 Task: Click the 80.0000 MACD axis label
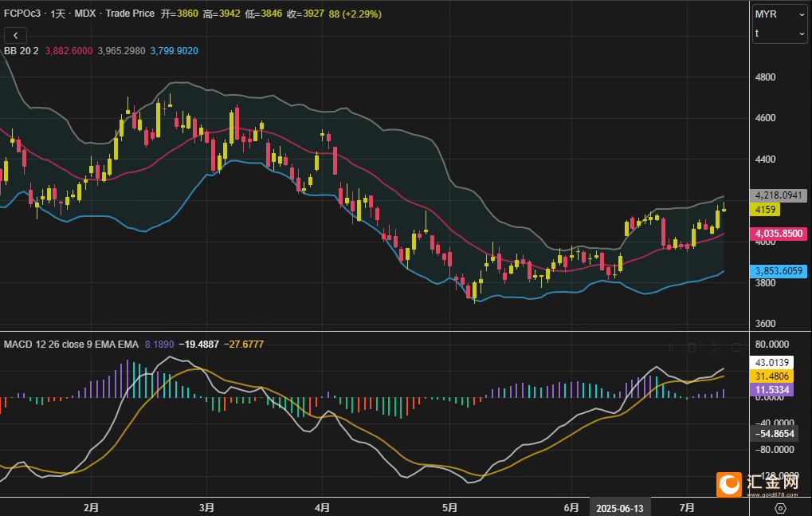[772, 345]
